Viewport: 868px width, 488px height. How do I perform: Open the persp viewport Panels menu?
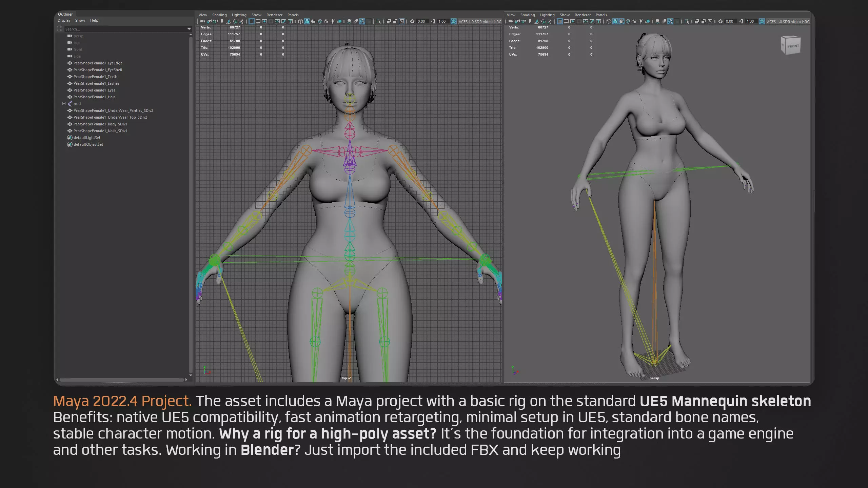pos(601,15)
